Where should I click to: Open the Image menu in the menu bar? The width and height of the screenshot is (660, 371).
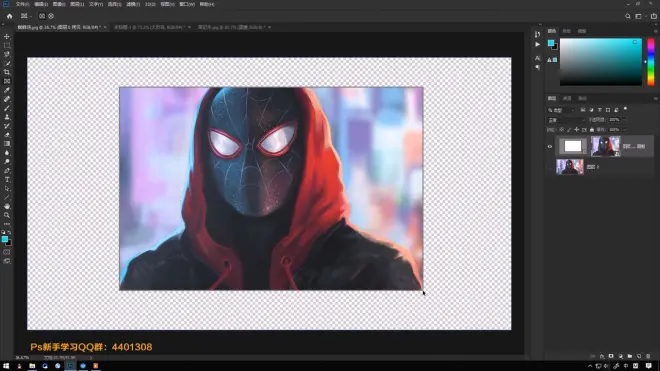[x=59, y=4]
